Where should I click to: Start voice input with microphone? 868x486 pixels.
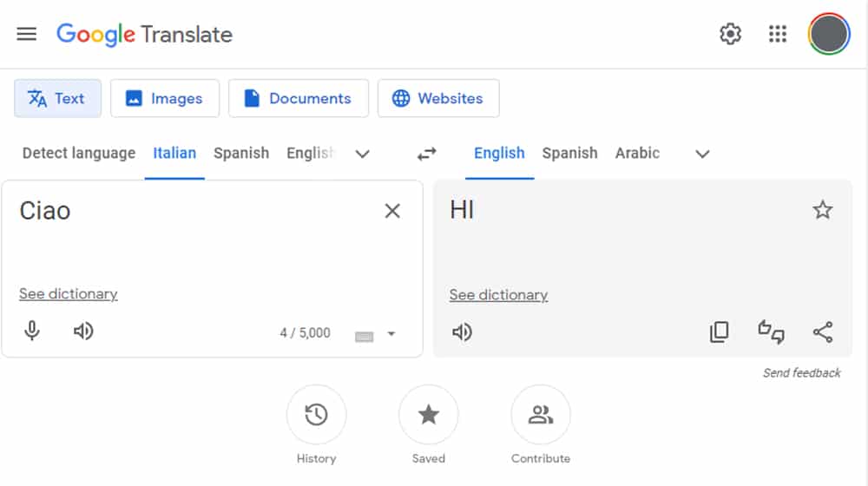tap(32, 331)
